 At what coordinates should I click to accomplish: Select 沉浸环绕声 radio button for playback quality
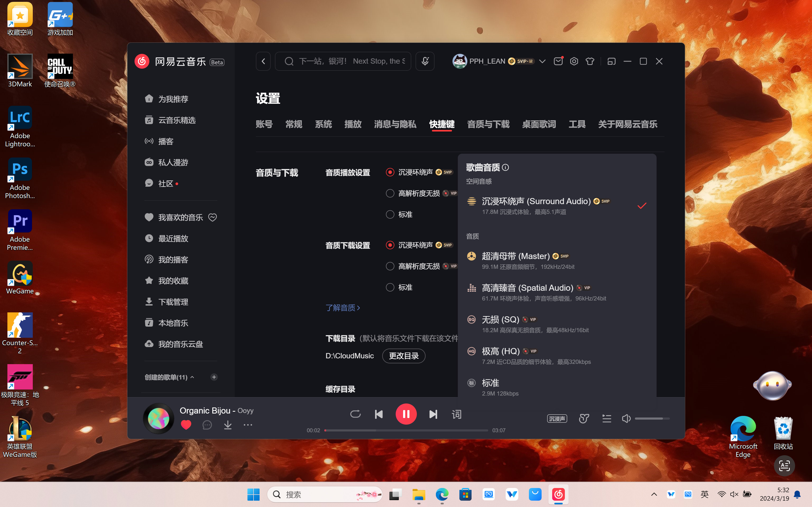pos(389,172)
